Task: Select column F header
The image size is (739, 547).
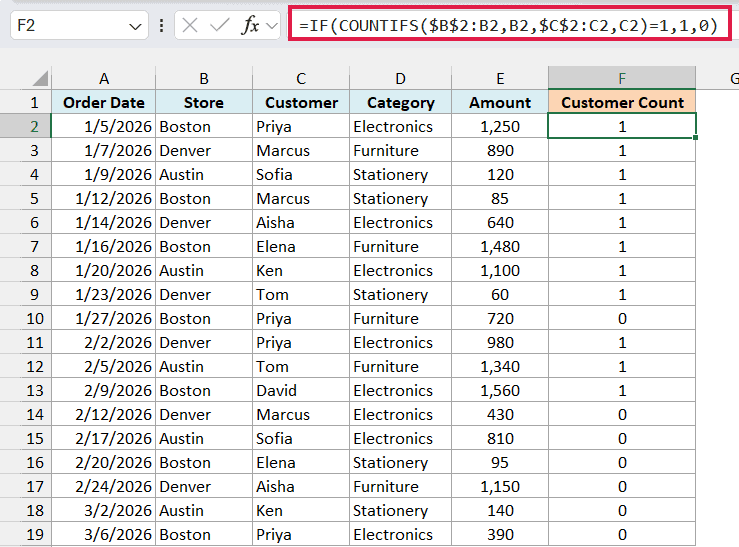Action: [x=622, y=78]
